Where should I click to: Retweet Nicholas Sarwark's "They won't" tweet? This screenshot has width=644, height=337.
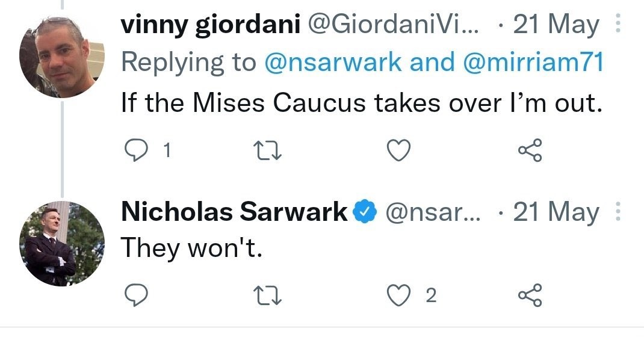(267, 295)
